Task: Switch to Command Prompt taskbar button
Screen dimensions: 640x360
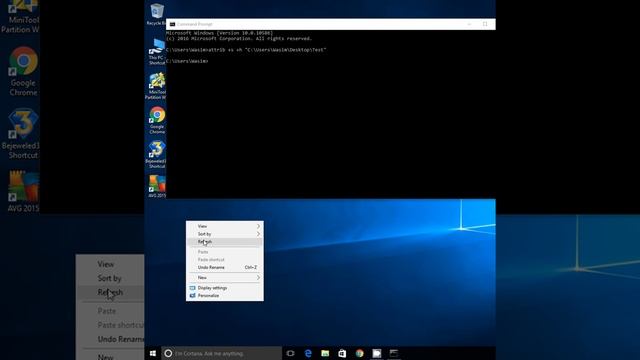Action: pyautogui.click(x=393, y=353)
